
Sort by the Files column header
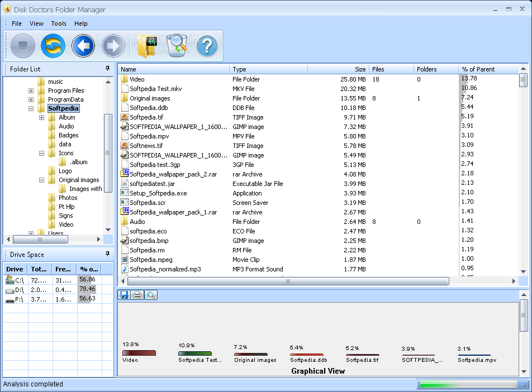click(392, 69)
